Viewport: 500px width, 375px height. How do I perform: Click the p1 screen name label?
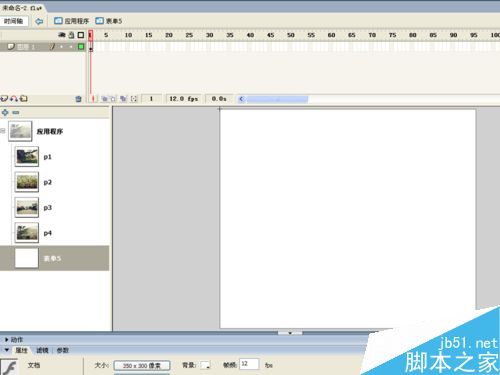(x=48, y=157)
